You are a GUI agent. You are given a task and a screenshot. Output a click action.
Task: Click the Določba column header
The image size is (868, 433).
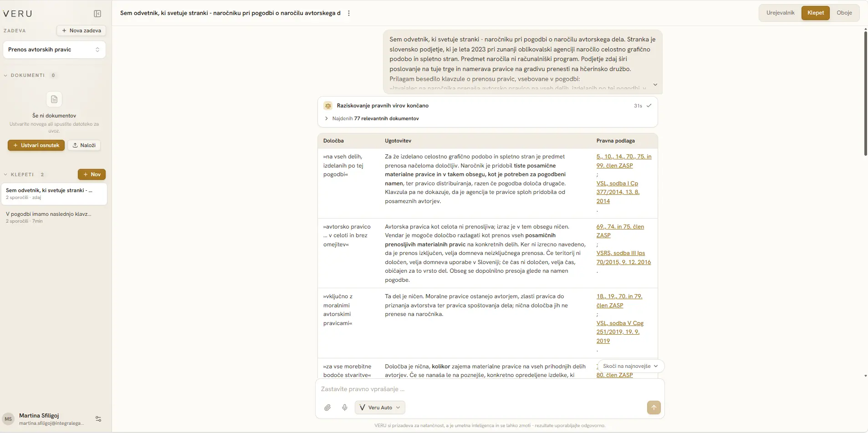pyautogui.click(x=333, y=141)
